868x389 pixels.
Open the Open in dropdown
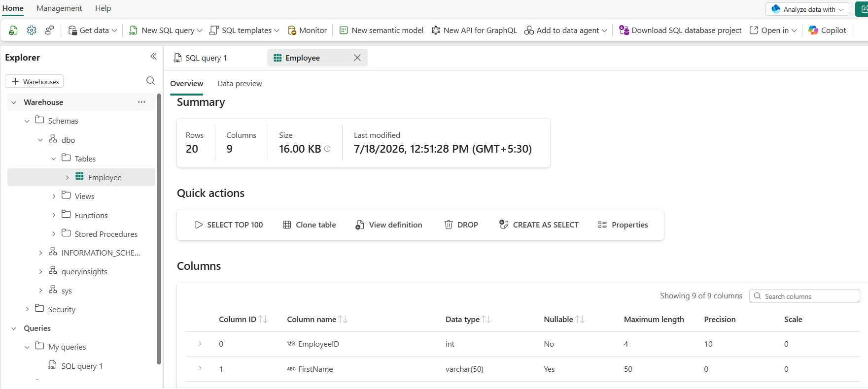(x=773, y=30)
